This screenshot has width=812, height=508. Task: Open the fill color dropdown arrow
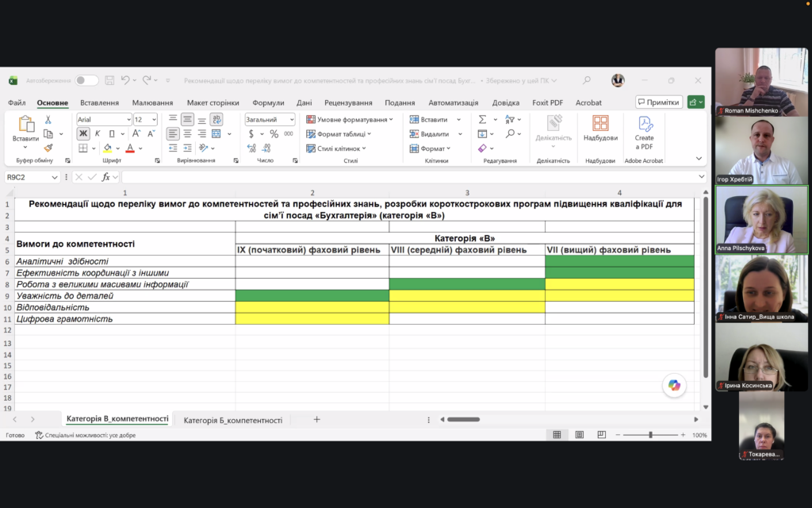[x=118, y=148]
